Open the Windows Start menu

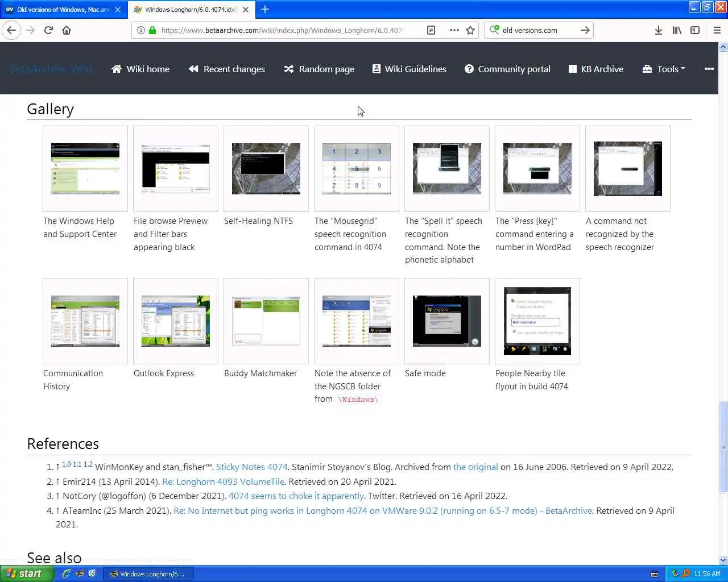click(x=27, y=573)
